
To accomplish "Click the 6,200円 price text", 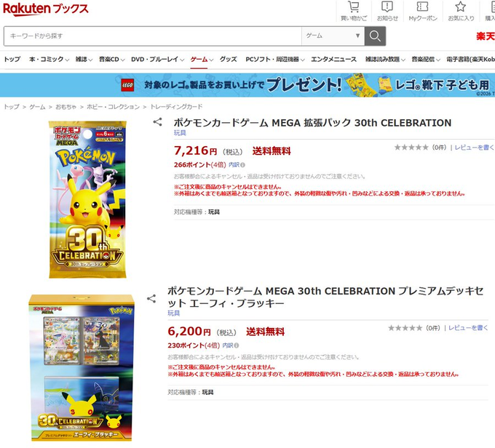I will pos(189,331).
